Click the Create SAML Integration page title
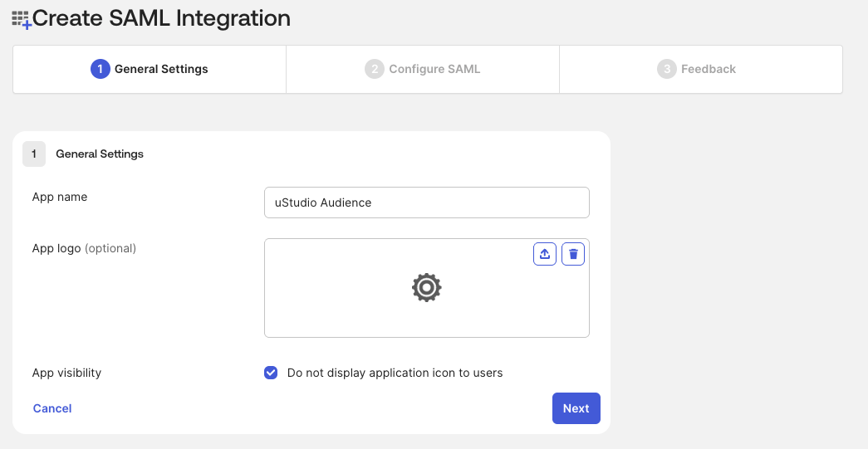 (x=162, y=18)
